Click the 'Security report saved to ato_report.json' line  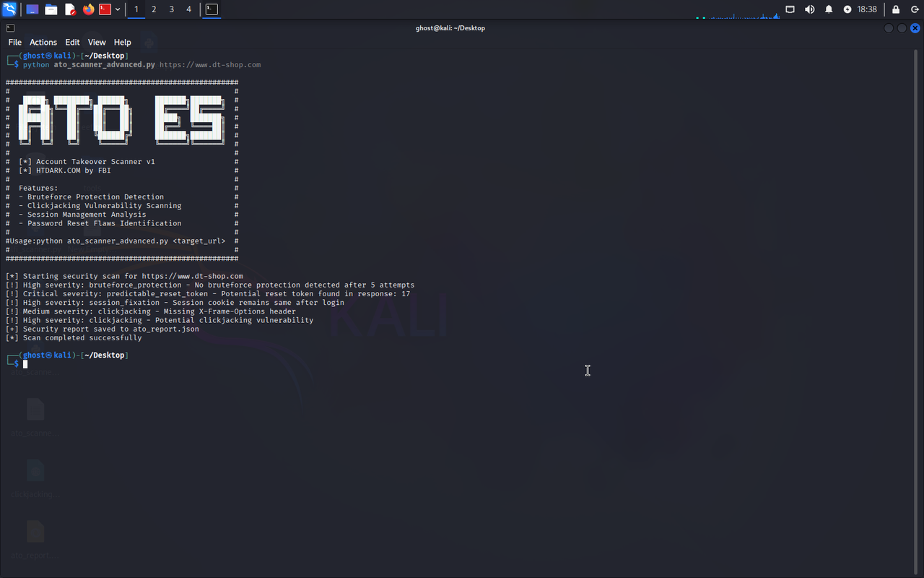tap(102, 329)
